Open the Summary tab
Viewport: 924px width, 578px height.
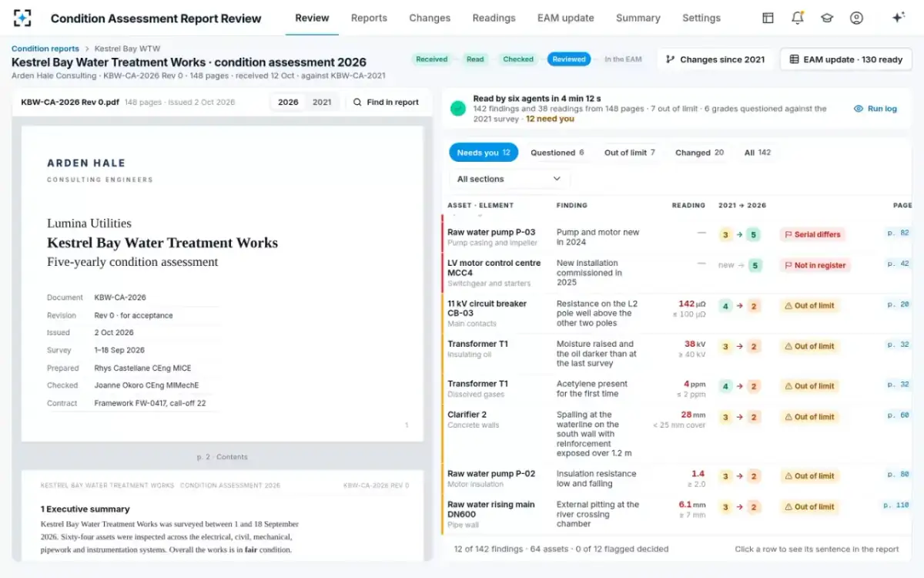tap(638, 18)
